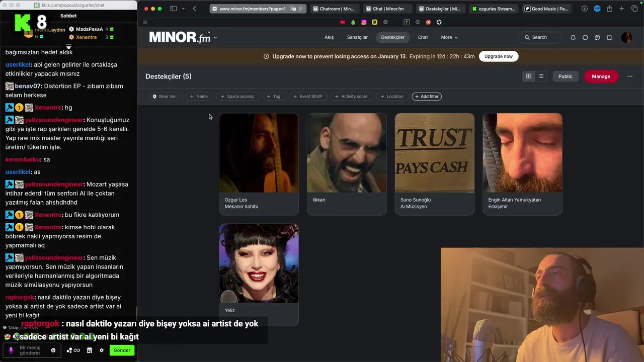644x362 pixels.
Task: Click the green Gönder send button
Action: pyautogui.click(x=122, y=350)
